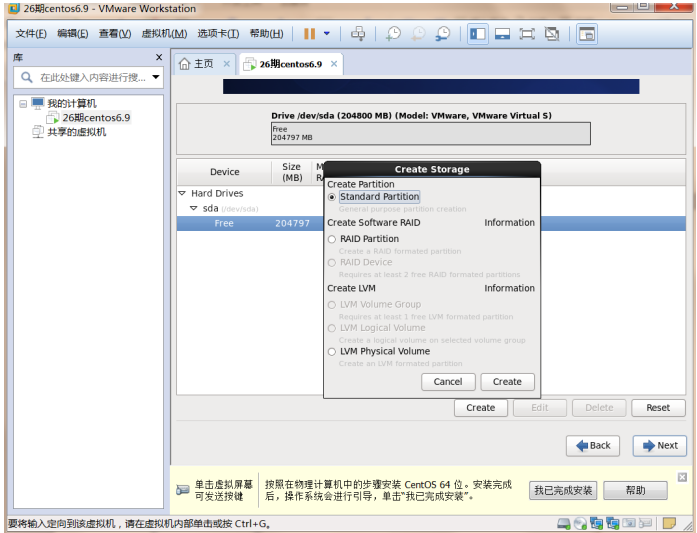Click the message log note icon
697x533 pixels.
pos(669,524)
